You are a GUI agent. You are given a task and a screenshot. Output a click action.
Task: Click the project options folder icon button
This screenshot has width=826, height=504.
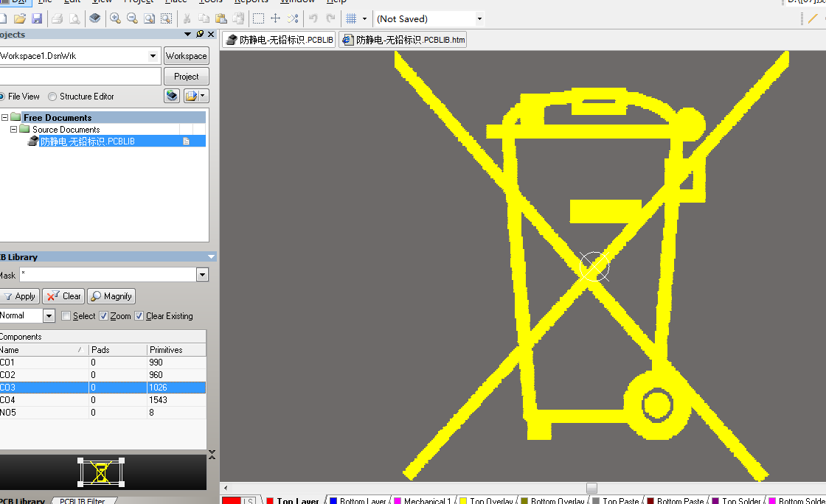click(x=191, y=96)
